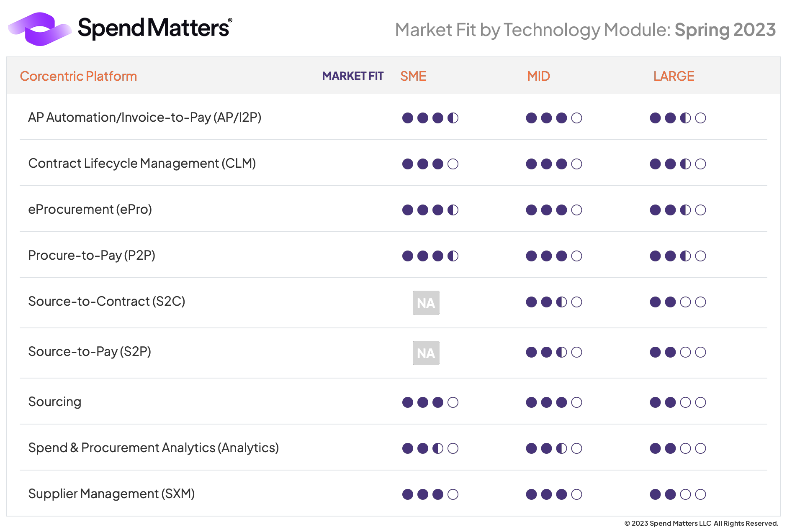Click the half-filled LARGE dot for Contract Lifecycle Management
The height and width of the screenshot is (532, 787).
(x=685, y=164)
